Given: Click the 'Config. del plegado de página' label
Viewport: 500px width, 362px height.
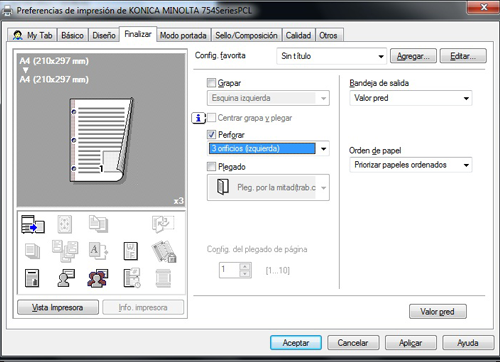Looking at the screenshot, I should tap(257, 249).
